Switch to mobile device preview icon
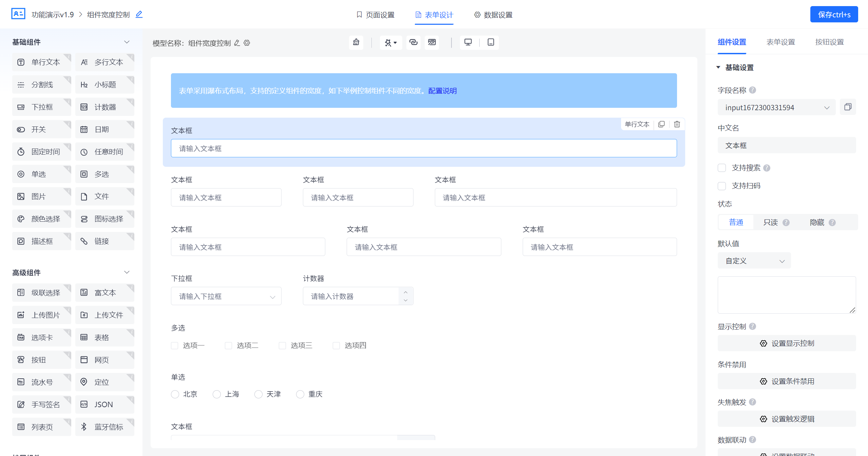Viewport: 868px width, 456px height. point(490,42)
